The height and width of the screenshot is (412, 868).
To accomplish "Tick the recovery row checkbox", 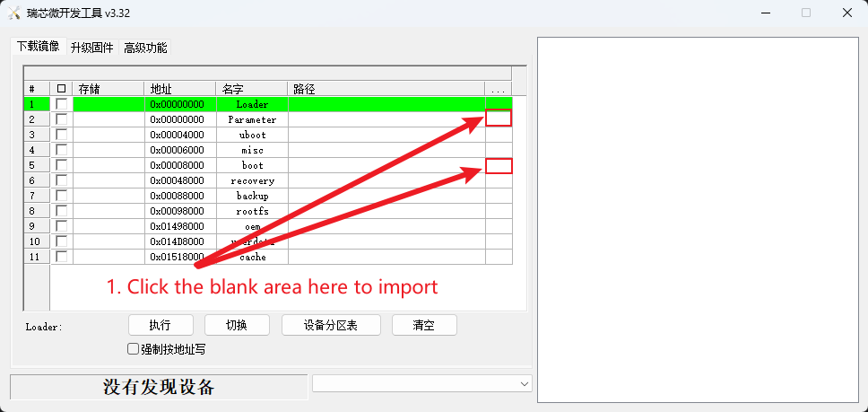I will coord(62,180).
